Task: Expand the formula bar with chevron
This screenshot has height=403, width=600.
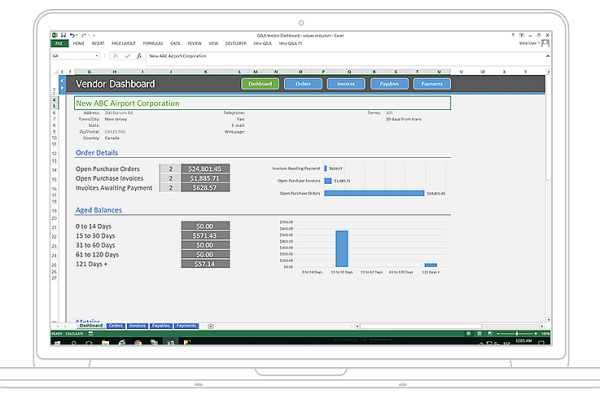Action: pos(548,56)
